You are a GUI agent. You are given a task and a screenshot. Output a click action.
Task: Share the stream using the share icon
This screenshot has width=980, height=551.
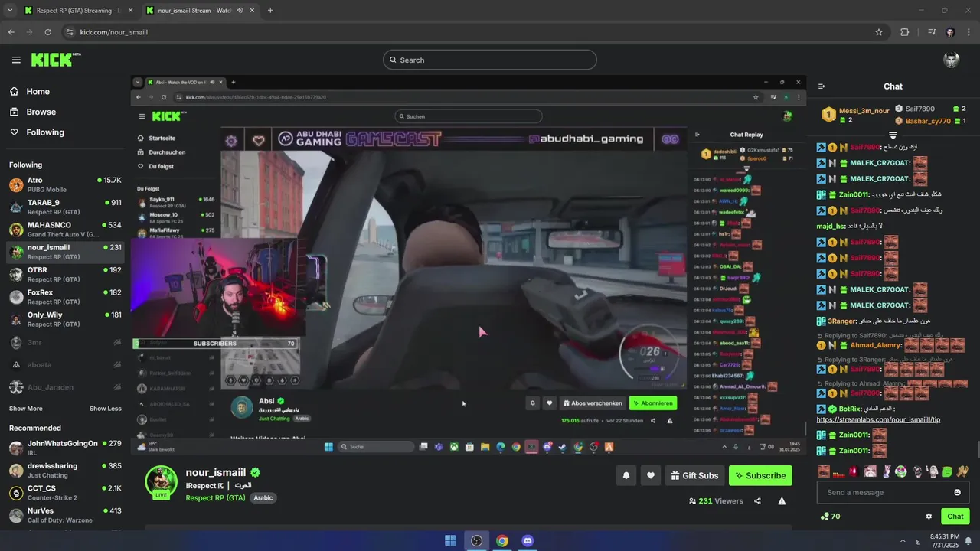tap(757, 501)
